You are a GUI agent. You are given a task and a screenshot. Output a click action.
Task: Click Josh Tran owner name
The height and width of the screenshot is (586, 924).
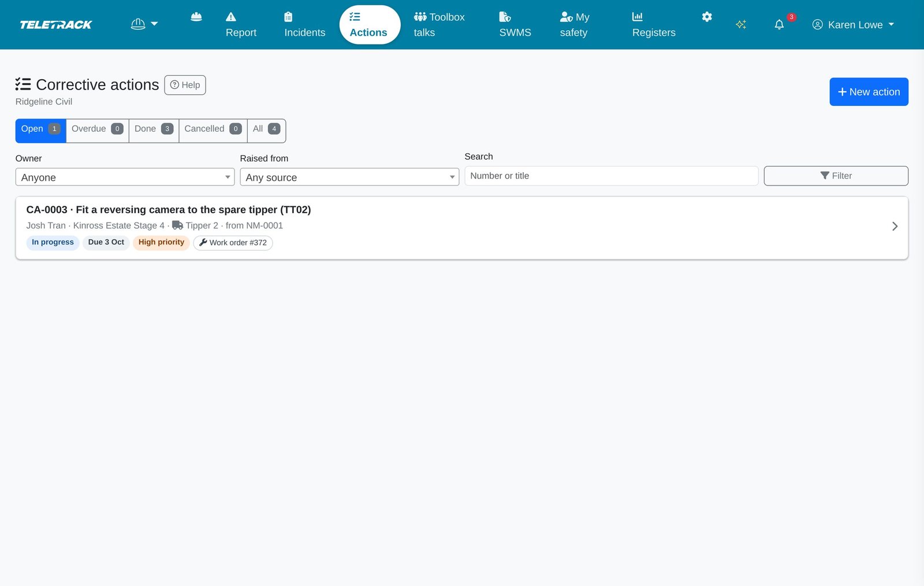tap(46, 225)
